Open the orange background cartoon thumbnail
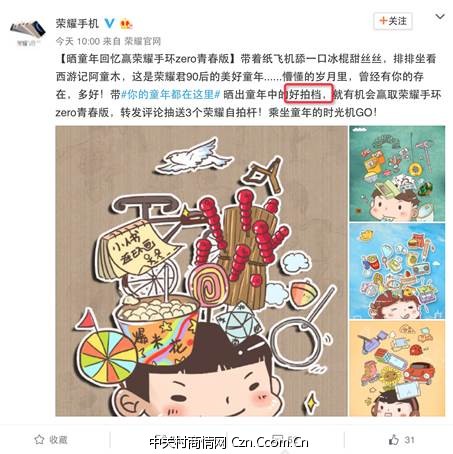The height and width of the screenshot is (454, 453). tap(397, 368)
